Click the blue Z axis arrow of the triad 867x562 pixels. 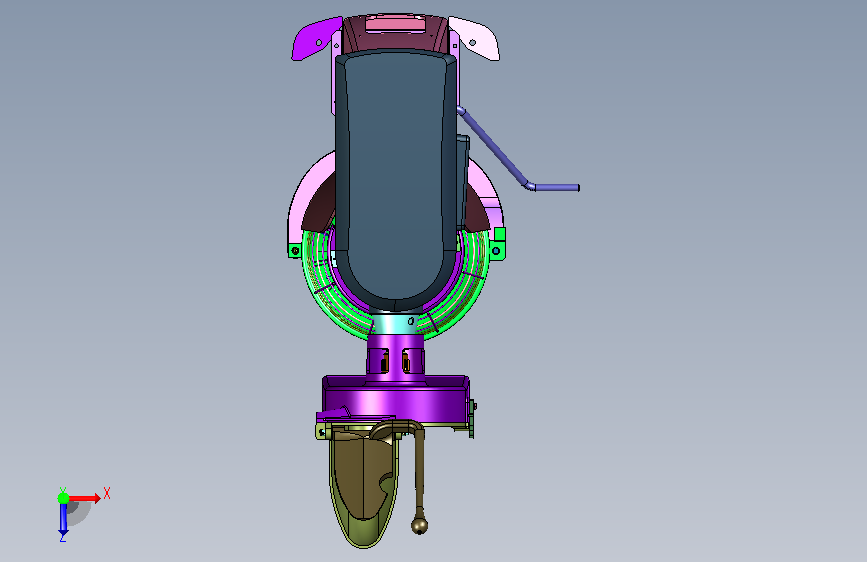[63, 519]
